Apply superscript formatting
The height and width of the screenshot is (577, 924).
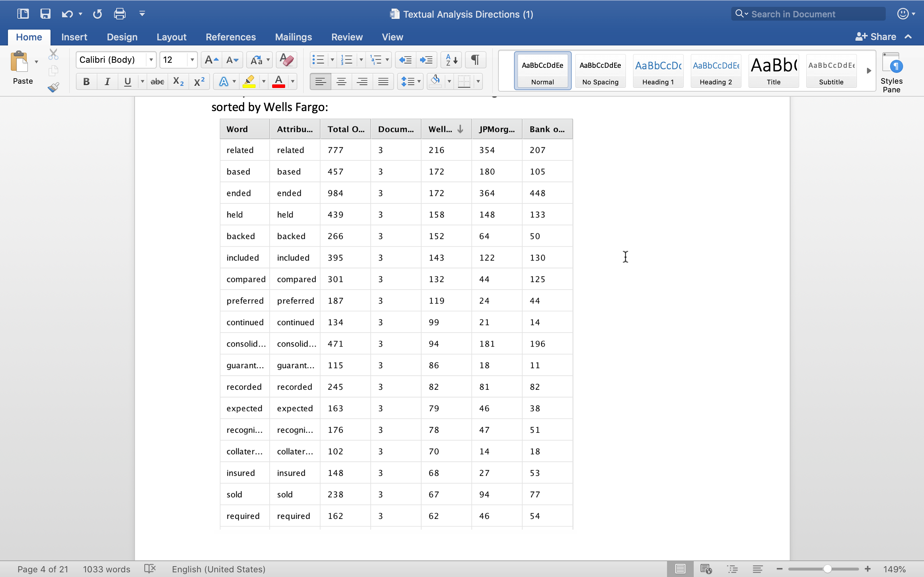point(199,81)
